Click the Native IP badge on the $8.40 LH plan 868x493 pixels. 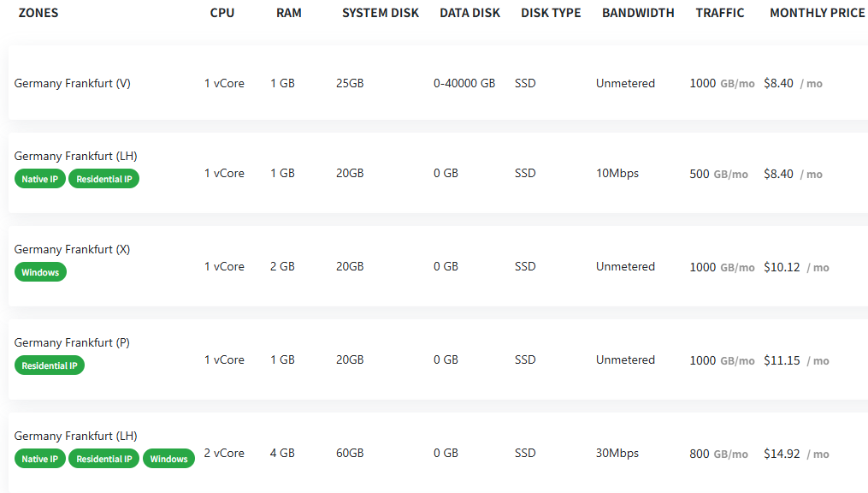[40, 179]
